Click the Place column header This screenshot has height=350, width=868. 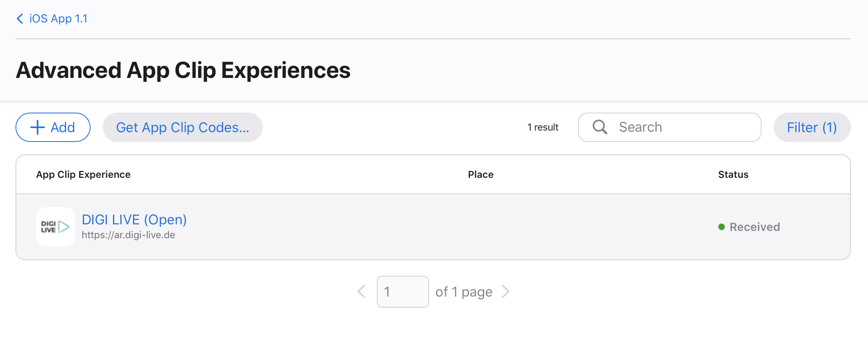[480, 175]
